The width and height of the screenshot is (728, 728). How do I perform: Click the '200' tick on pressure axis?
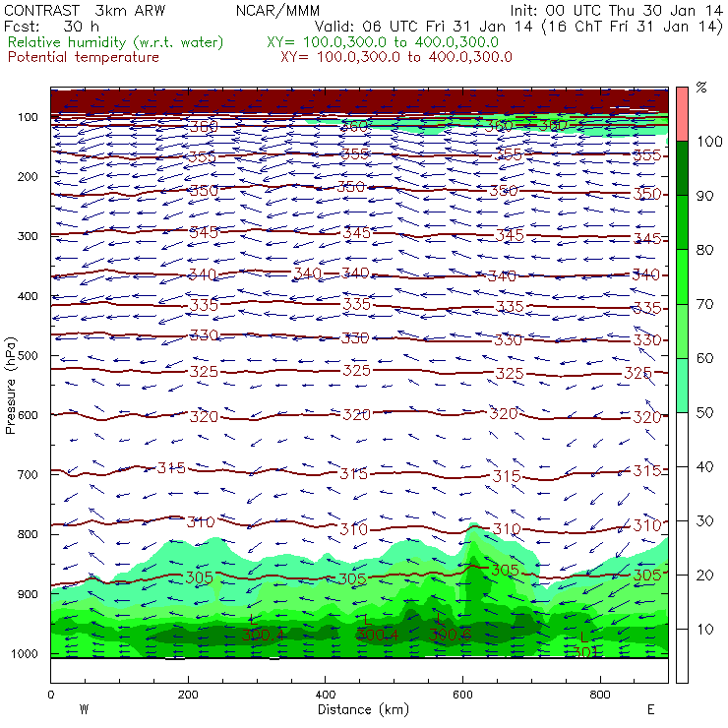pos(28,177)
